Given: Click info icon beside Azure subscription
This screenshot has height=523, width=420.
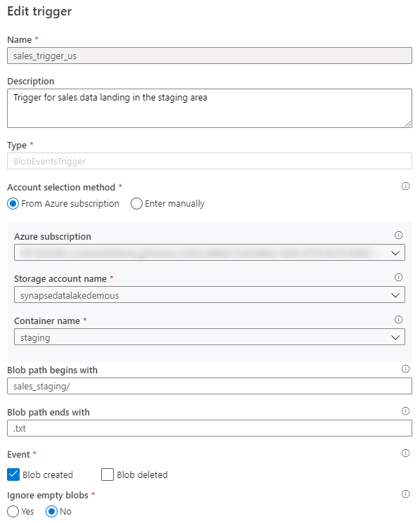Looking at the screenshot, I should tap(398, 235).
